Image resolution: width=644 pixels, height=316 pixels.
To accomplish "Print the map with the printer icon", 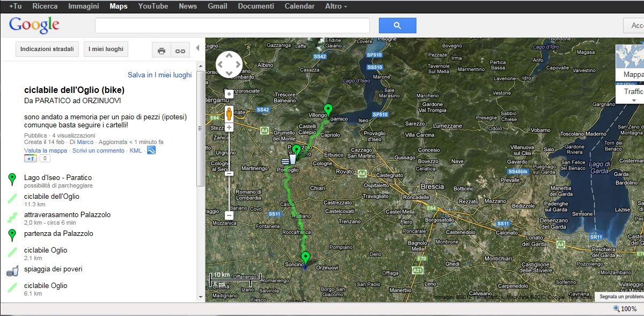I will click(162, 51).
